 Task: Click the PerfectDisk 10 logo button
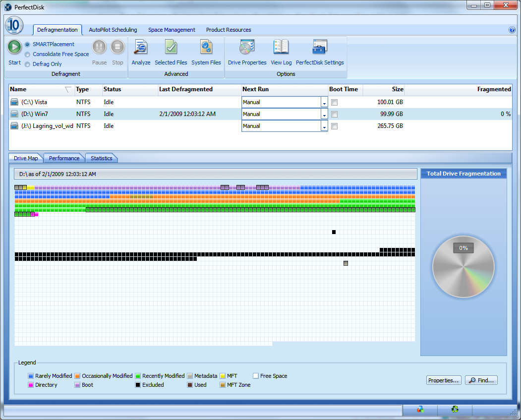tap(14, 25)
